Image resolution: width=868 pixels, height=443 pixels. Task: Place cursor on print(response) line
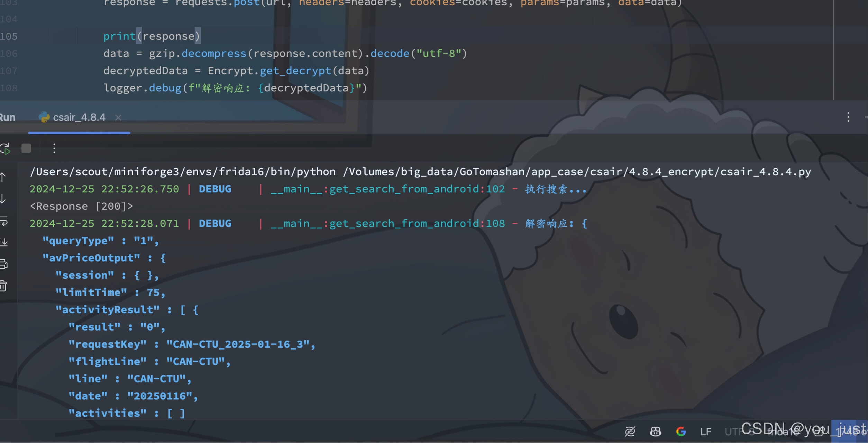(152, 36)
